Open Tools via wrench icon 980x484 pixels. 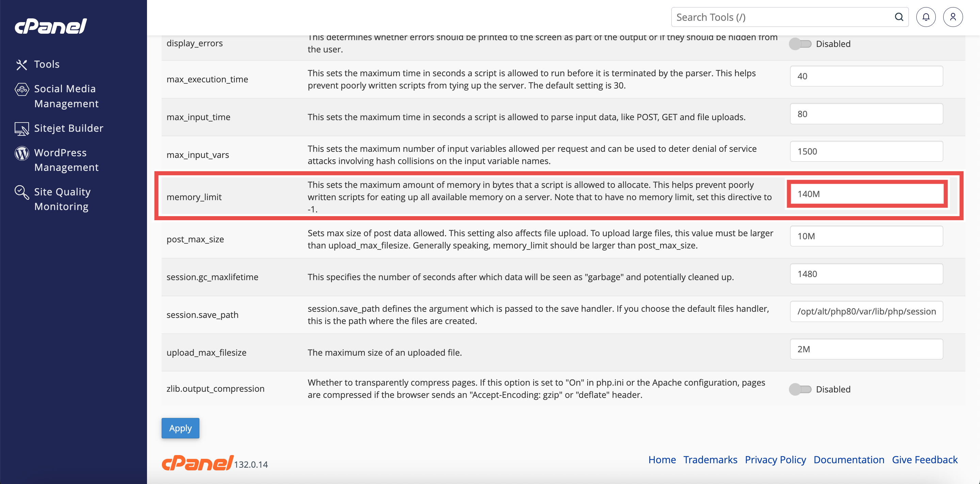tap(22, 65)
